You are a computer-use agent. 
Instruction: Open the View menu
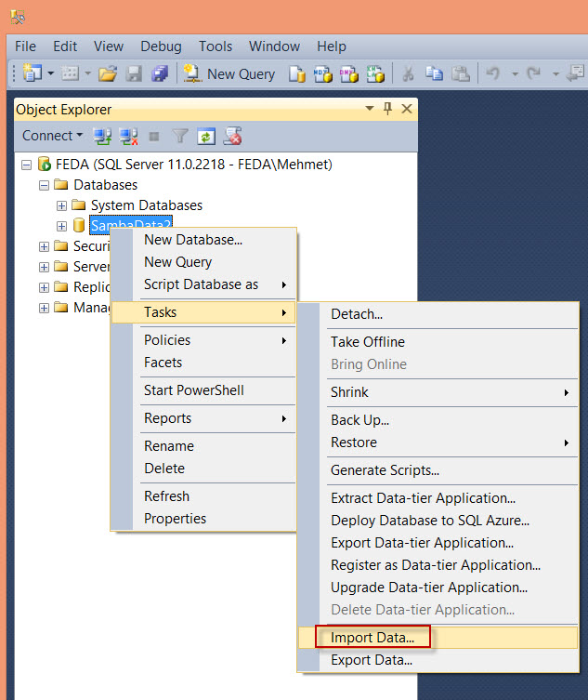[109, 46]
